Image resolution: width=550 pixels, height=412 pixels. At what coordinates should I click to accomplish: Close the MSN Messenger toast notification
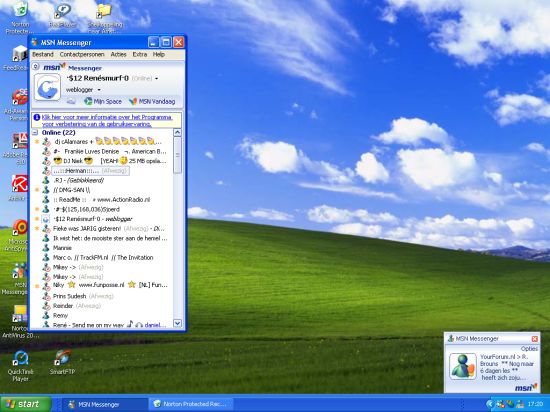click(535, 339)
